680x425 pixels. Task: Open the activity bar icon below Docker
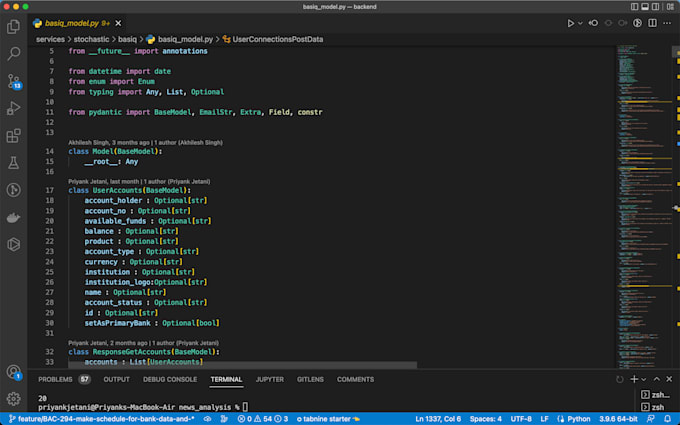tap(13, 245)
